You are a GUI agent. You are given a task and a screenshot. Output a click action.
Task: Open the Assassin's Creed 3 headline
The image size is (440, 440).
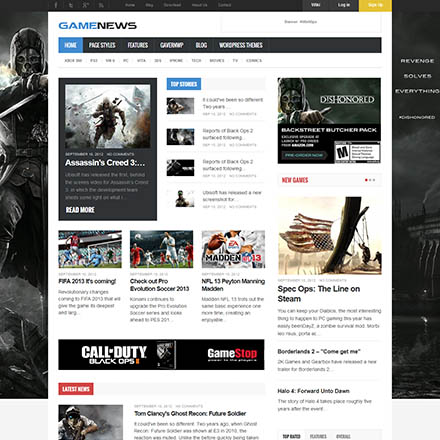(x=105, y=163)
